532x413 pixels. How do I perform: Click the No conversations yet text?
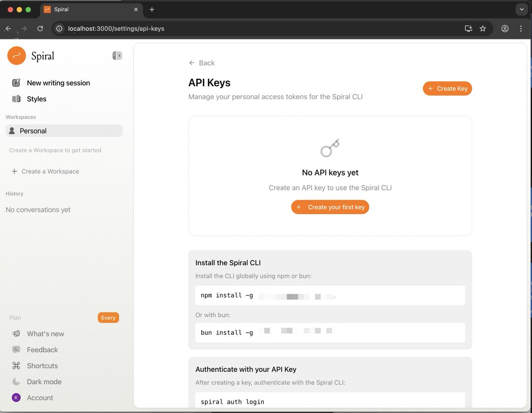pos(38,210)
